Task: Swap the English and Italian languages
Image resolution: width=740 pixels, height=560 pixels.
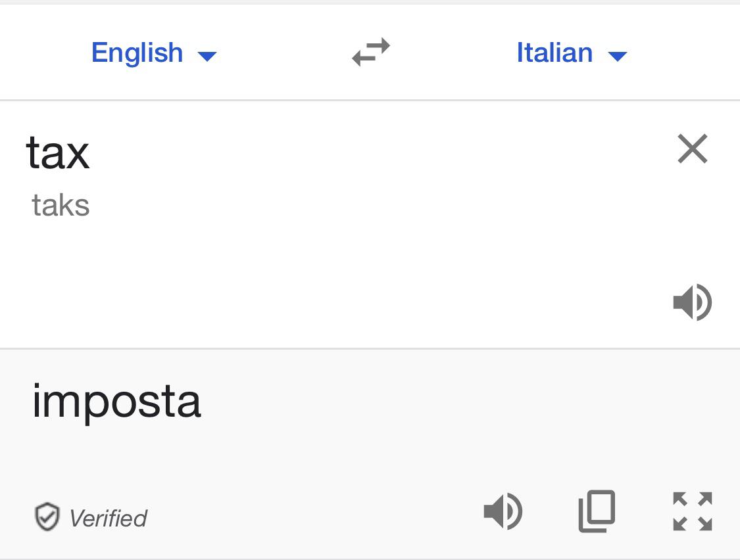Action: [x=371, y=53]
